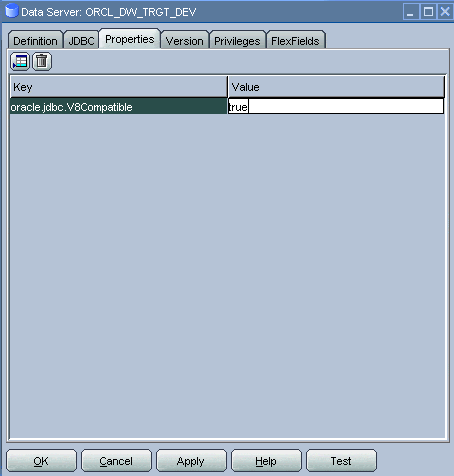Click the Data Server database icon in title bar
This screenshot has width=454, height=476.
tap(12, 11)
